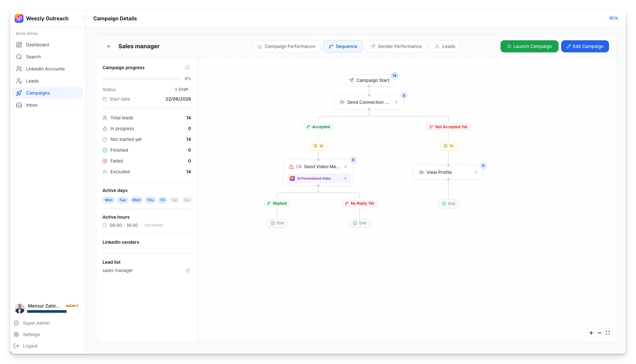
Task: Toggle the Fri active day chip
Action: click(x=162, y=200)
